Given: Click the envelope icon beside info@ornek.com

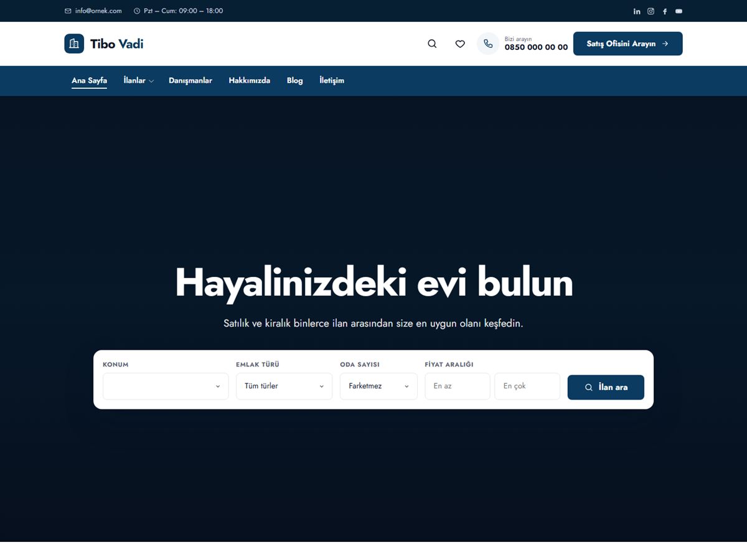Looking at the screenshot, I should coord(68,11).
